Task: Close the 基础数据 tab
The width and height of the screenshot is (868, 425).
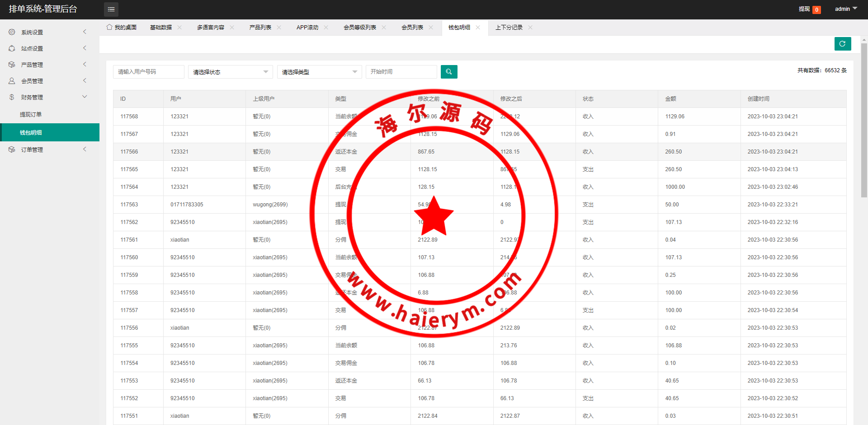Action: (179, 28)
